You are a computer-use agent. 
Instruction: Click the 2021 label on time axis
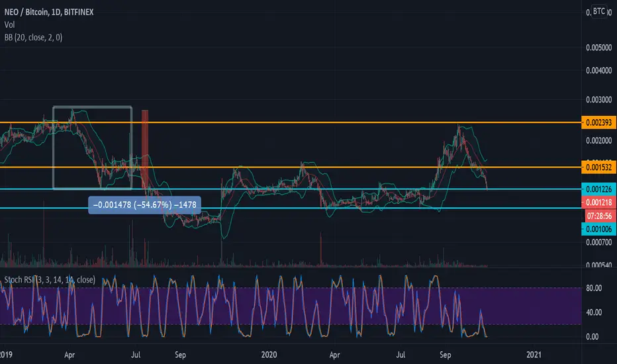(x=534, y=355)
